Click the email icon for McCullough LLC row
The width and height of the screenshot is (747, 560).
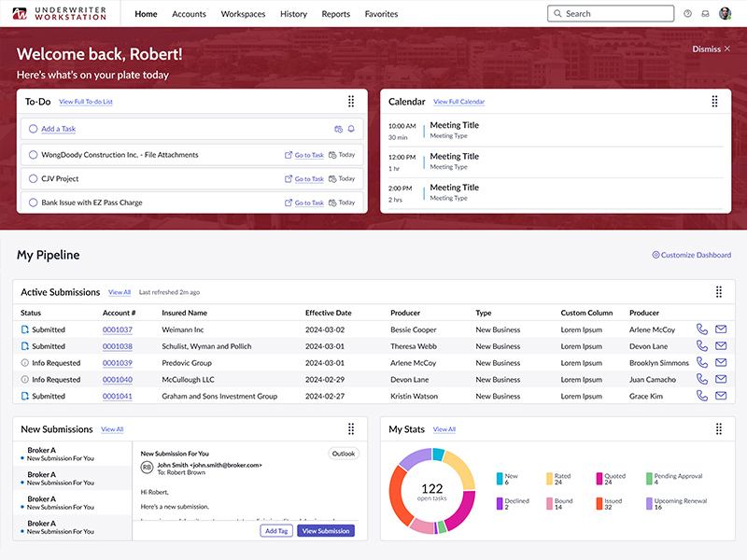point(720,380)
